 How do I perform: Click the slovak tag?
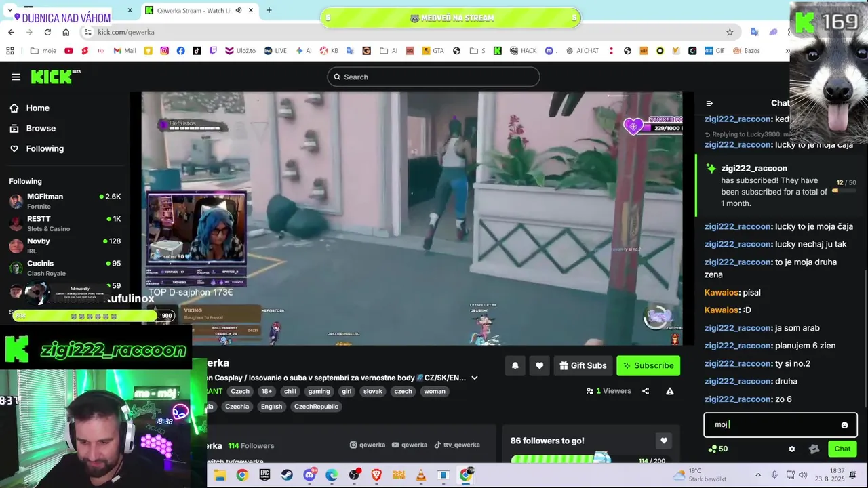click(x=373, y=391)
